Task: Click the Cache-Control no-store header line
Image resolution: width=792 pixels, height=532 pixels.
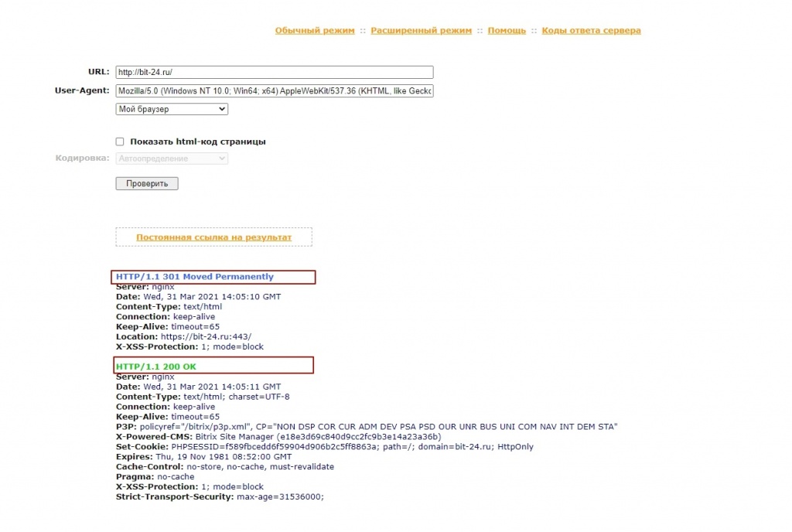Action: pyautogui.click(x=225, y=467)
